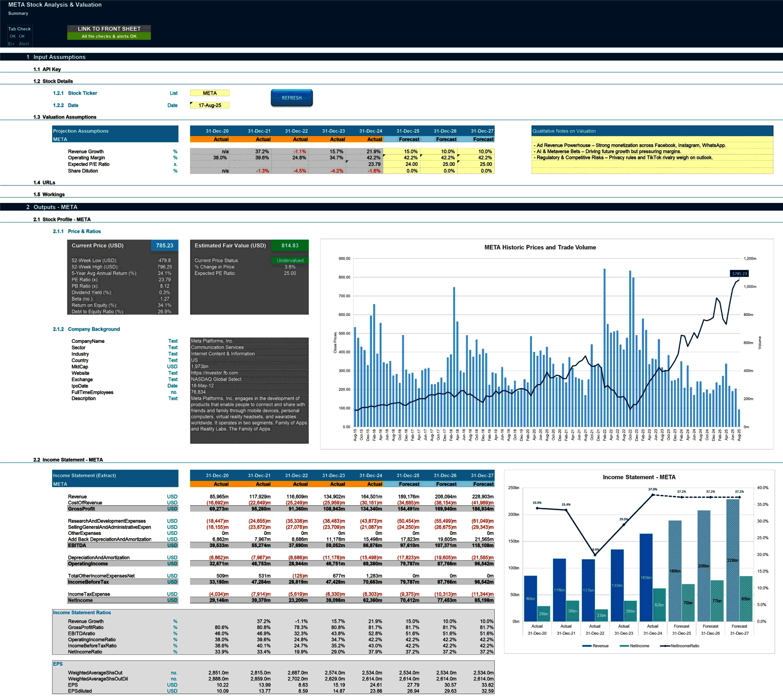Select the 31-Dec-27 operating margin 42.2% cell

click(x=476, y=158)
